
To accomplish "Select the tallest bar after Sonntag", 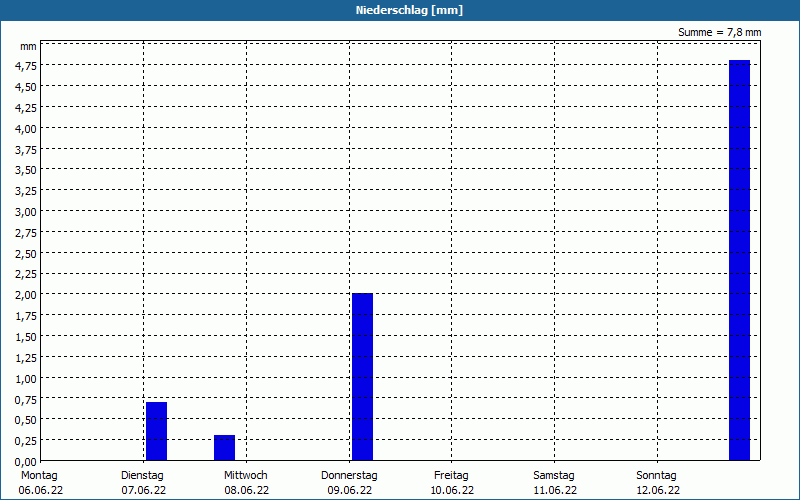I will click(739, 260).
